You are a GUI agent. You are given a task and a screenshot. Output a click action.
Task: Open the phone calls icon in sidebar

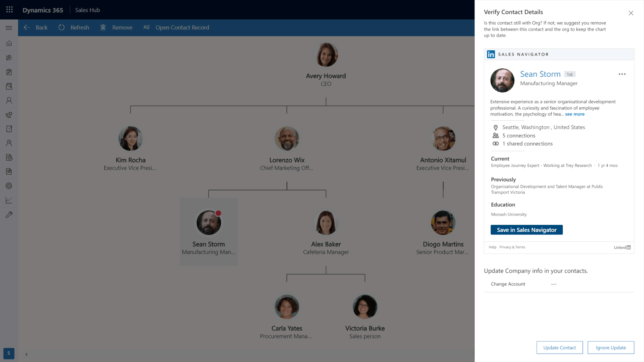(x=9, y=115)
